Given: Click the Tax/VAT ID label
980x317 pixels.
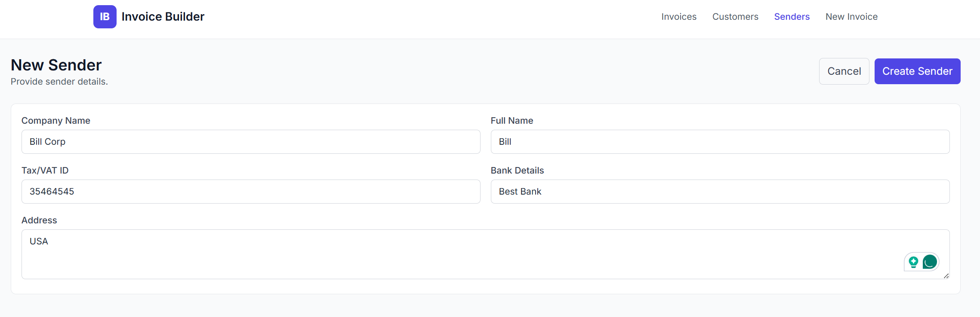Looking at the screenshot, I should click(45, 171).
